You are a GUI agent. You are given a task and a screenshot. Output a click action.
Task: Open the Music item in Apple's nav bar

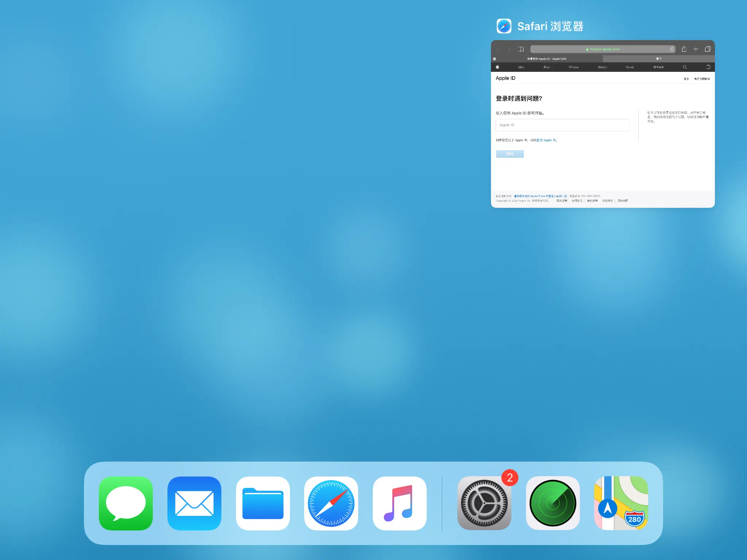pyautogui.click(x=630, y=67)
